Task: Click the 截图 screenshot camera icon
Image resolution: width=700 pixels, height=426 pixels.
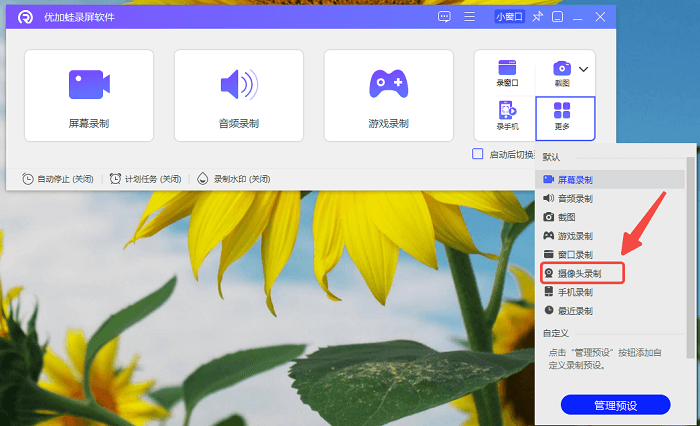Action: click(x=561, y=72)
